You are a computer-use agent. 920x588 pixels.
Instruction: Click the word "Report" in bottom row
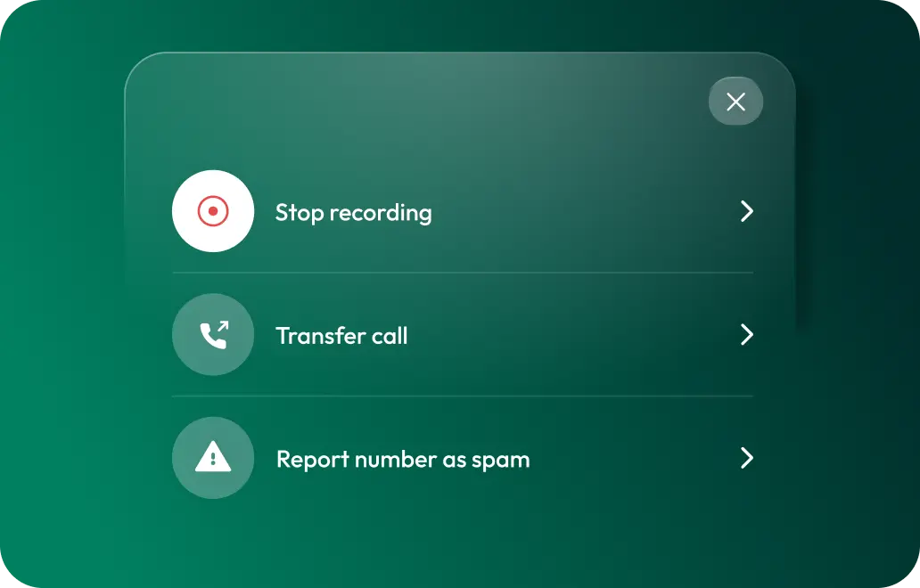pyautogui.click(x=313, y=461)
